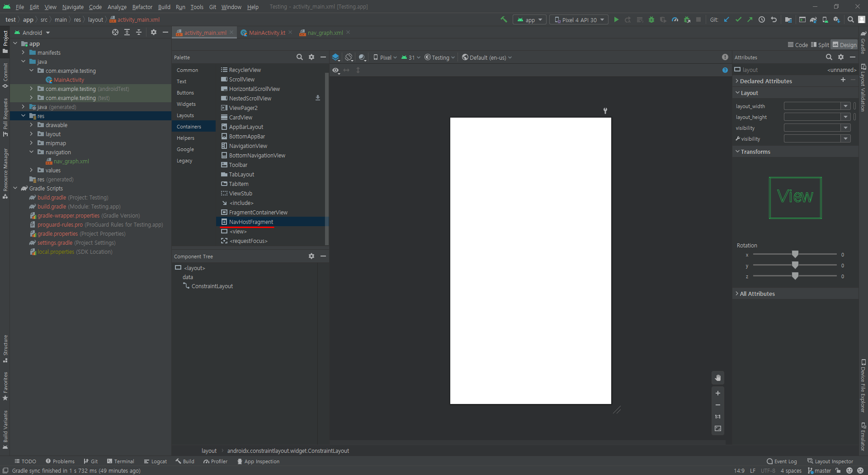Image resolution: width=868 pixels, height=475 pixels.
Task: Run the app with the green play button
Action: pos(616,19)
